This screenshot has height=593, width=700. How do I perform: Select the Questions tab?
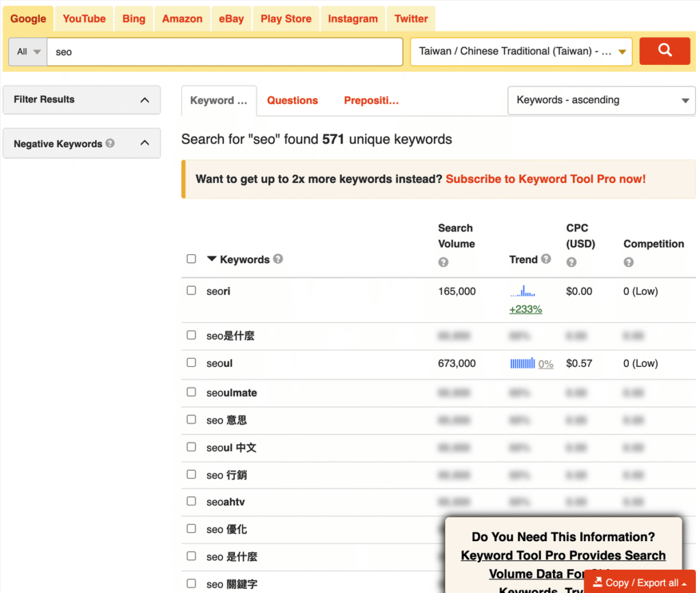293,100
